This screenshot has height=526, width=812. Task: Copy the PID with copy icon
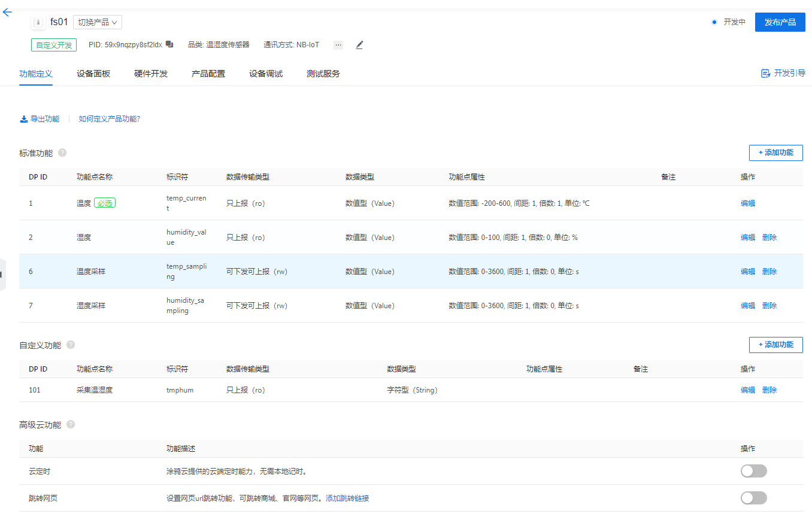coord(169,44)
